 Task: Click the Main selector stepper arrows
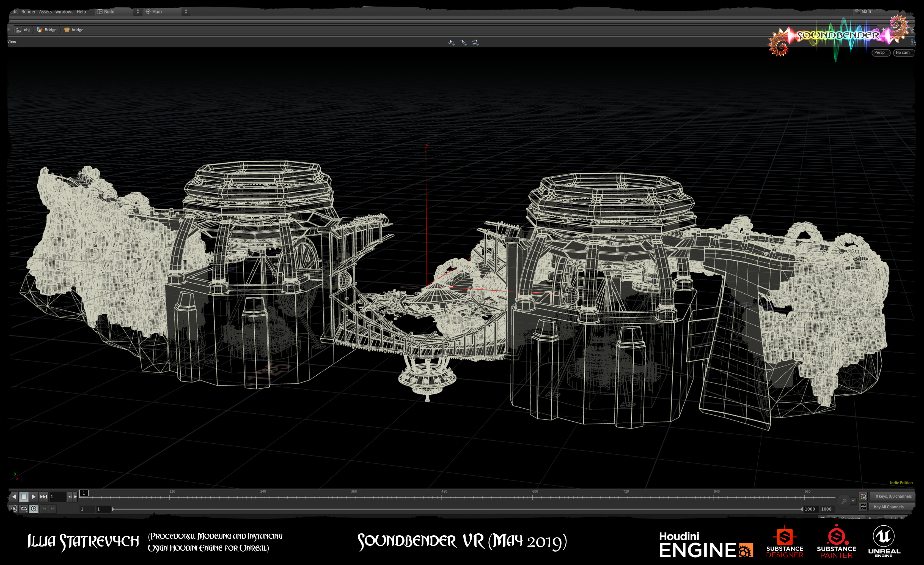[186, 12]
